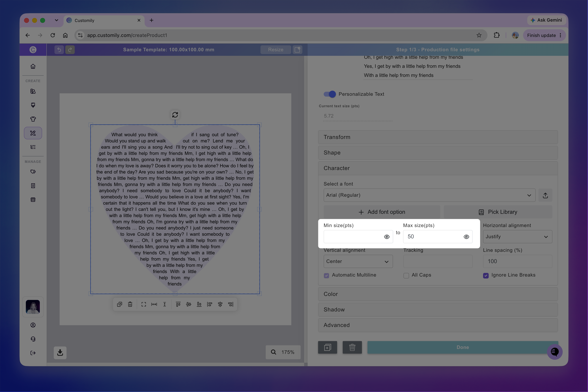Toggle Min size visibility eye icon
The height and width of the screenshot is (392, 588).
[387, 237]
